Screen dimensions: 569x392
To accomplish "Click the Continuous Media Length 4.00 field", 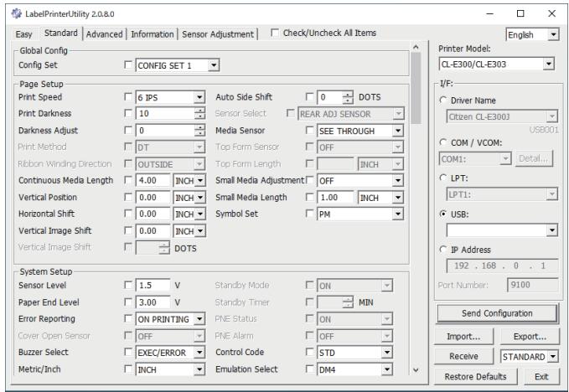I will click(153, 180).
